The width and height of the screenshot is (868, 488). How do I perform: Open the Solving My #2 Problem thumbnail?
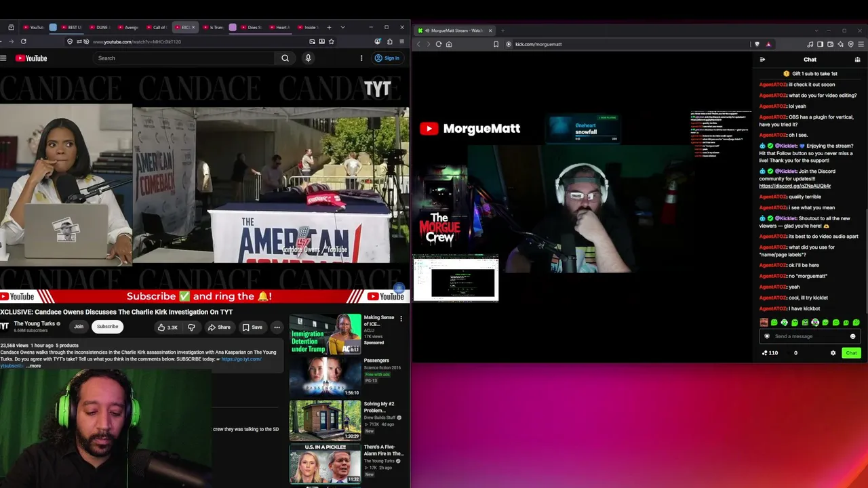tap(325, 420)
